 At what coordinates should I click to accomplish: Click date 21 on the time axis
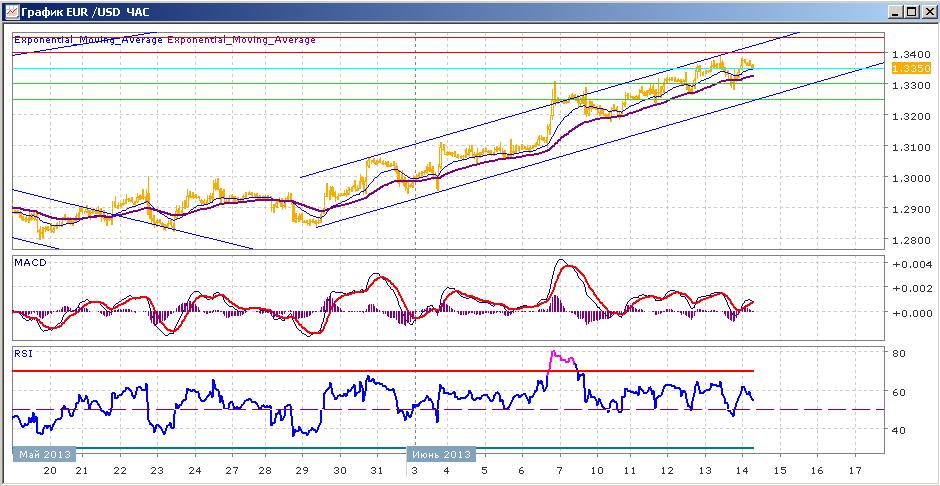coord(81,470)
